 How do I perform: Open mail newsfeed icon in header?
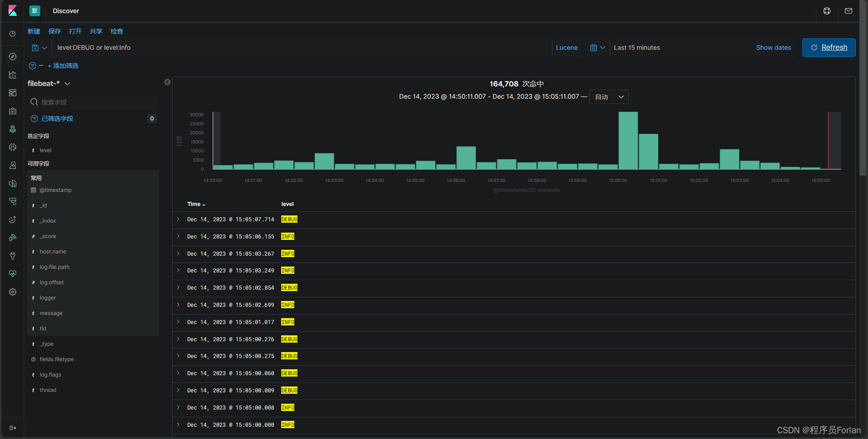(849, 11)
